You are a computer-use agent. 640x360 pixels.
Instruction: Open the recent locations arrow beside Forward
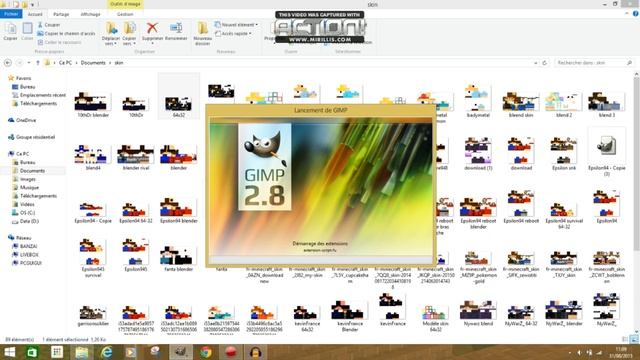point(29,63)
